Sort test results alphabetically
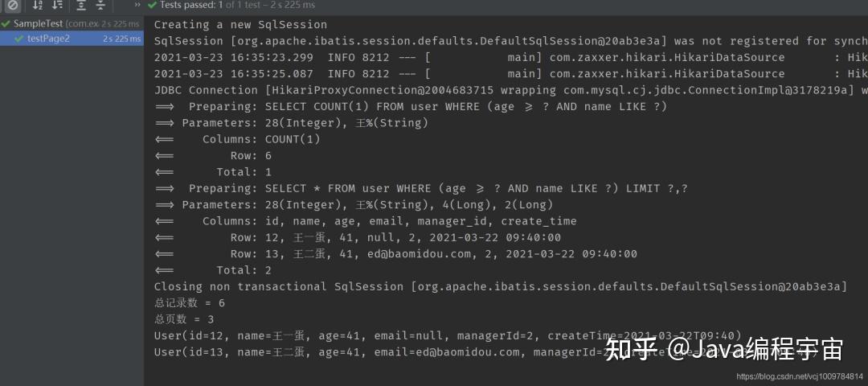The image size is (868, 386). click(38, 6)
